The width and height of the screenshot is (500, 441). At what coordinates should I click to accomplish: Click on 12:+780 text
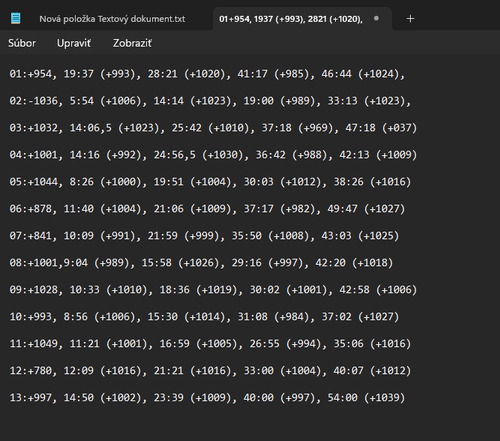[31, 371]
